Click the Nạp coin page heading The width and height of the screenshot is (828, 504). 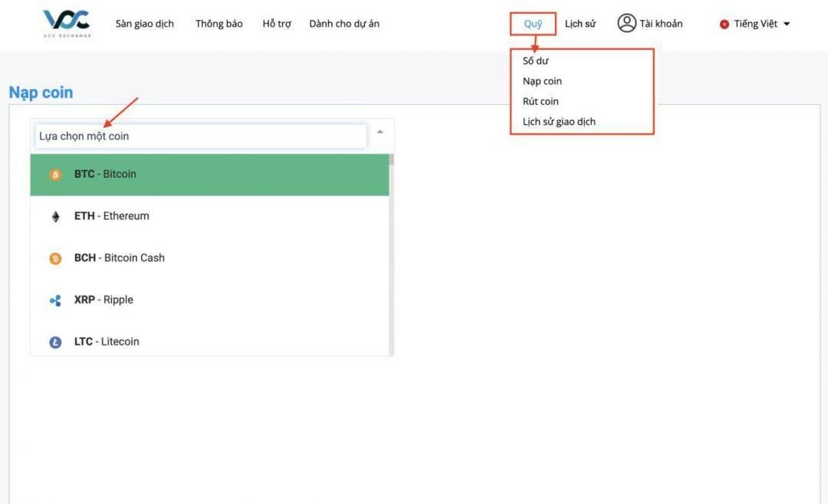[x=41, y=93]
